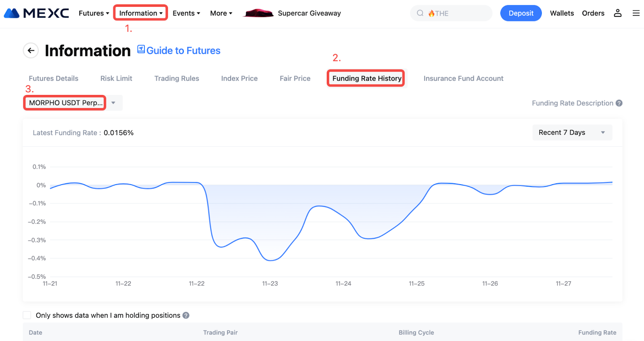Screen dimensions: 644x341
Task: Click the back arrow beside Information
Action: (x=31, y=51)
